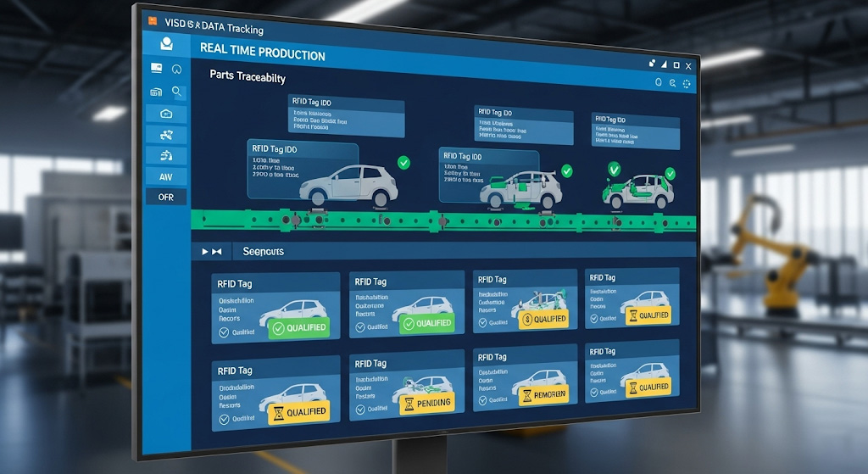Select the OFR sidebar tab
The image size is (868, 474).
point(166,197)
